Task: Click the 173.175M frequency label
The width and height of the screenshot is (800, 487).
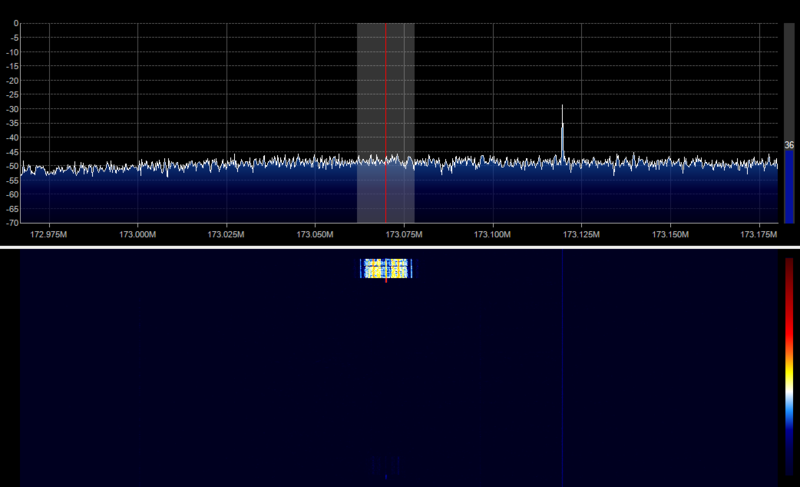Action: pos(759,235)
